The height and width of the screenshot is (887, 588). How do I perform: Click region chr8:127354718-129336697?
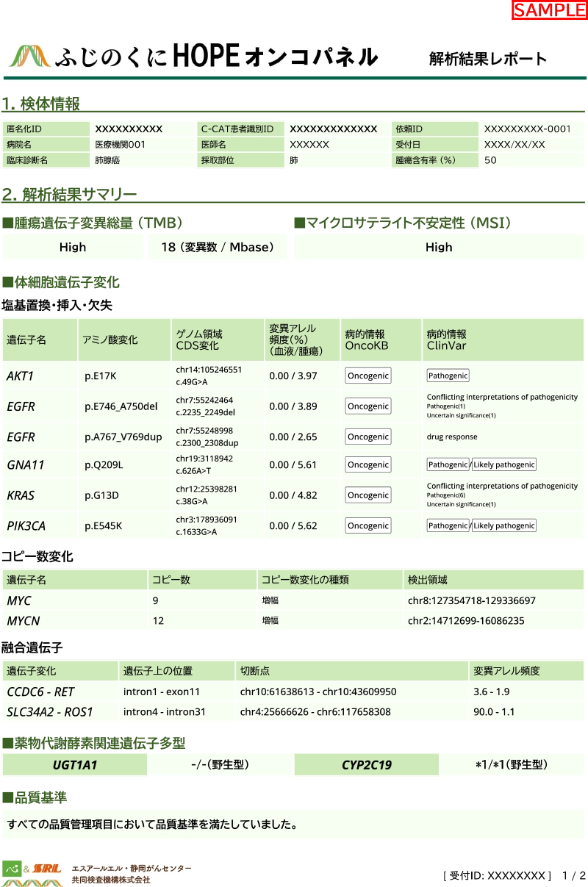coord(472,600)
